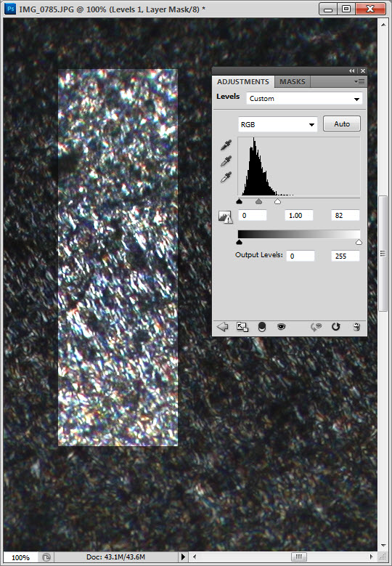The width and height of the screenshot is (392, 566).
Task: Click the 100% zoom field in status bar
Action: coord(20,557)
